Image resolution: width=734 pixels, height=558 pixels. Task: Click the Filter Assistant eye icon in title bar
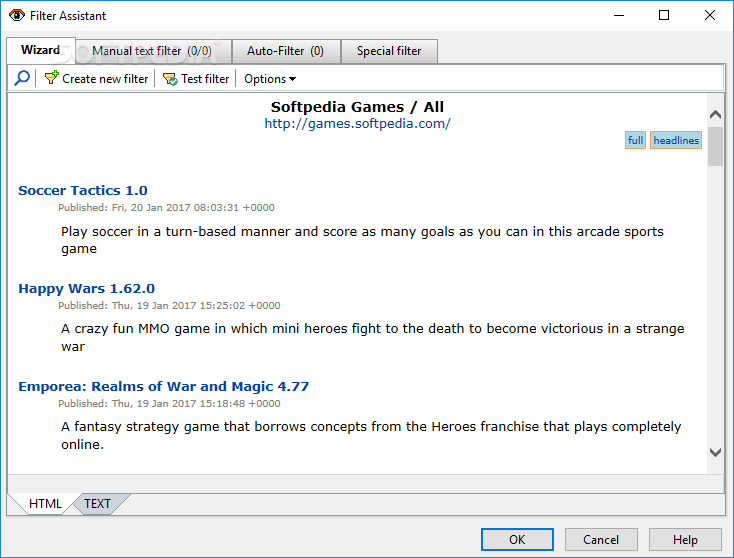pos(17,15)
